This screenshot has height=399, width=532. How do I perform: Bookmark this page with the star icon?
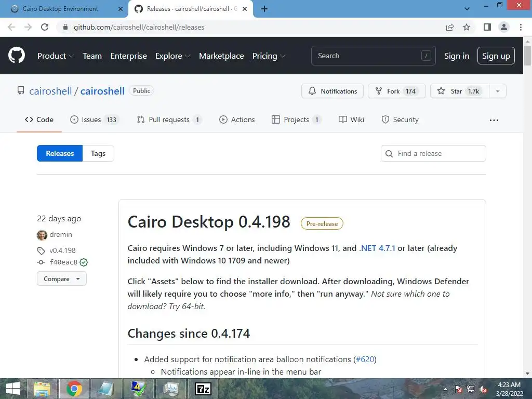(467, 27)
